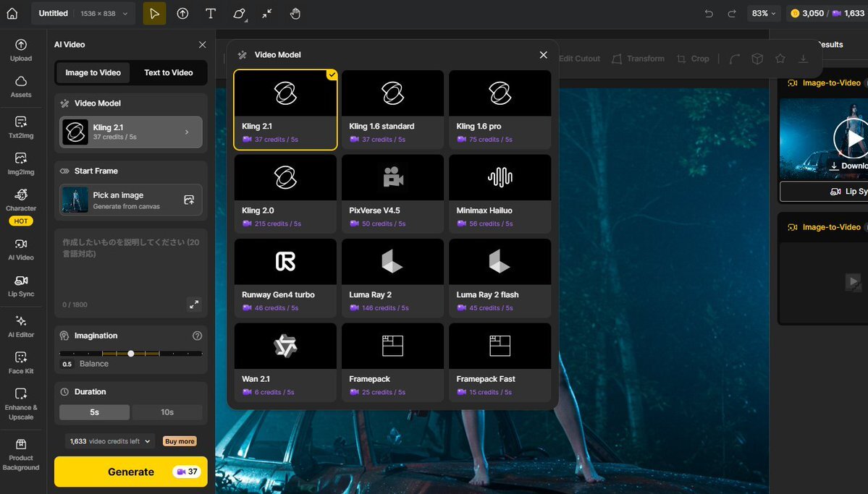868x494 pixels.
Task: Click the Lip Sync button in results
Action: [824, 192]
